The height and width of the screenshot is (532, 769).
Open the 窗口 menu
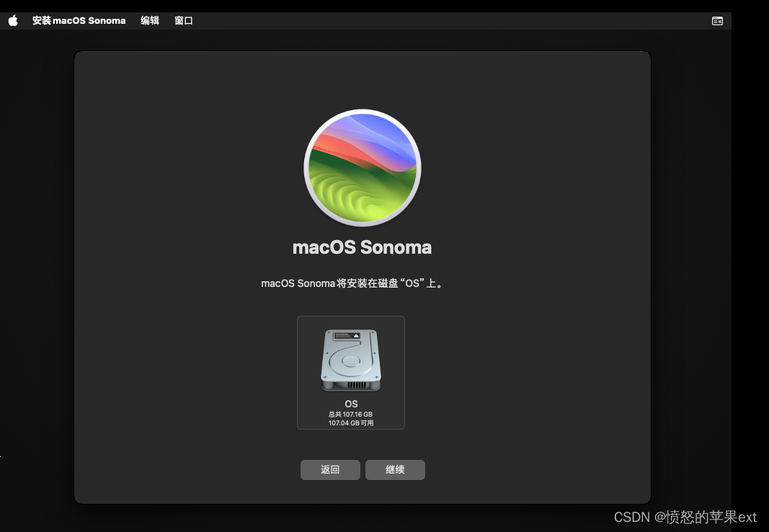pos(184,21)
